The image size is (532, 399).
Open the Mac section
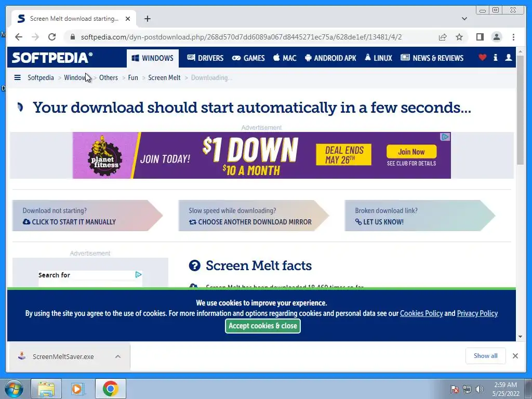tap(285, 58)
